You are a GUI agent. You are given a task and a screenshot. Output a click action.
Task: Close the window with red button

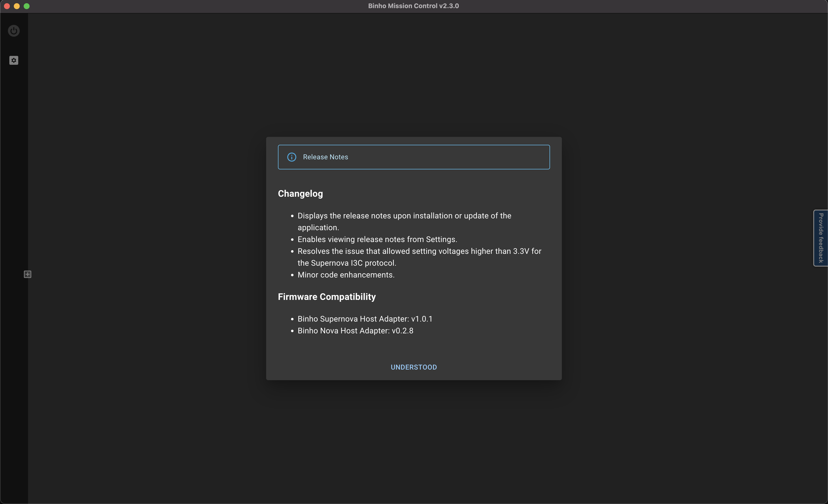pos(7,6)
